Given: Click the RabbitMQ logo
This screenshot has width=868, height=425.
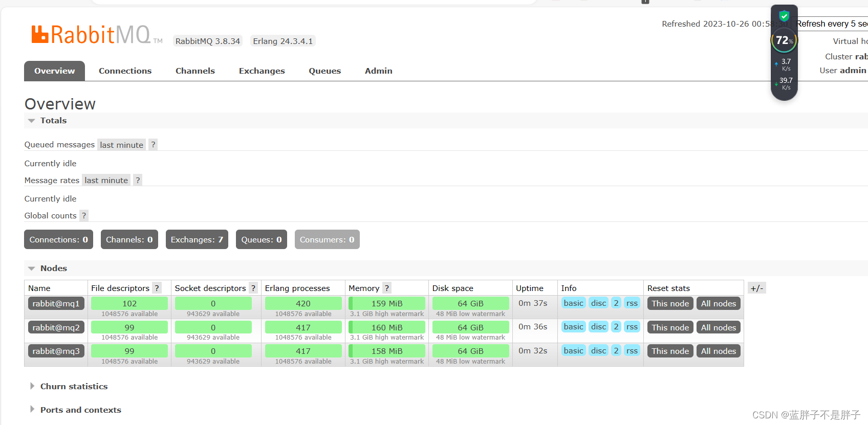Looking at the screenshot, I should 97,35.
